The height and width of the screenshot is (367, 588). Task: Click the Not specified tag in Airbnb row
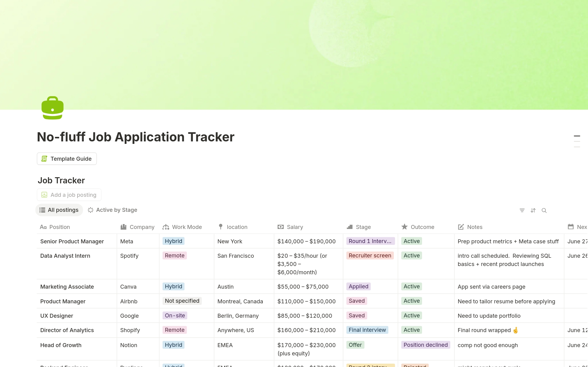coord(182,301)
